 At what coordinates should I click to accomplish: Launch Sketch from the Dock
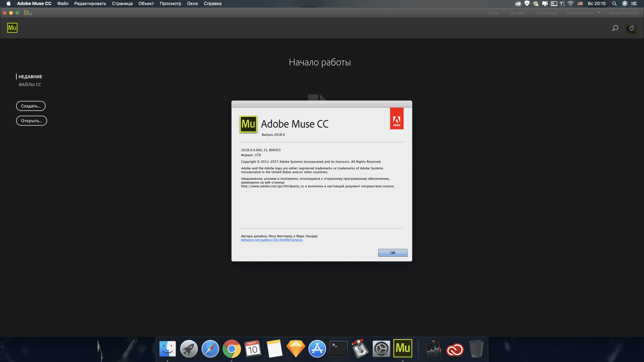click(296, 348)
